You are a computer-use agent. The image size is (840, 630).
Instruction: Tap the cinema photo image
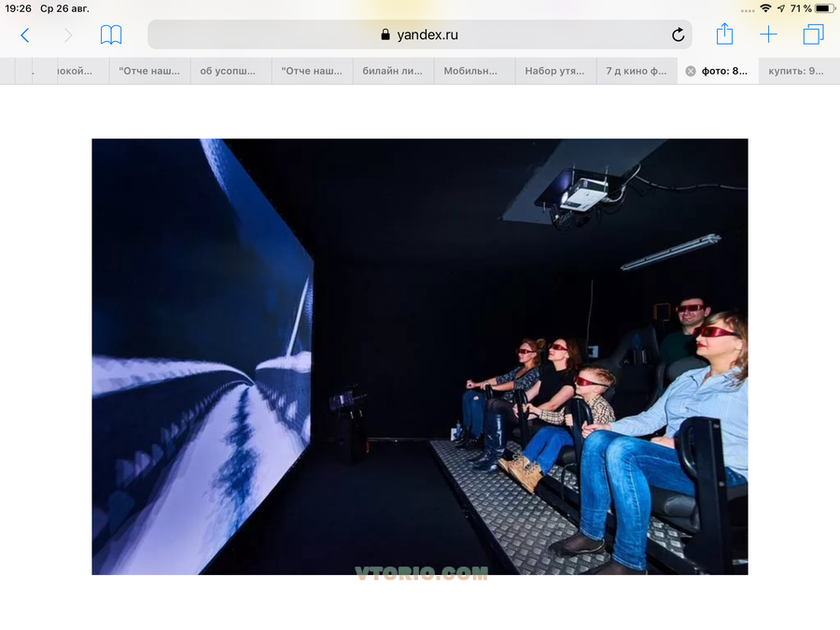pyautogui.click(x=419, y=355)
